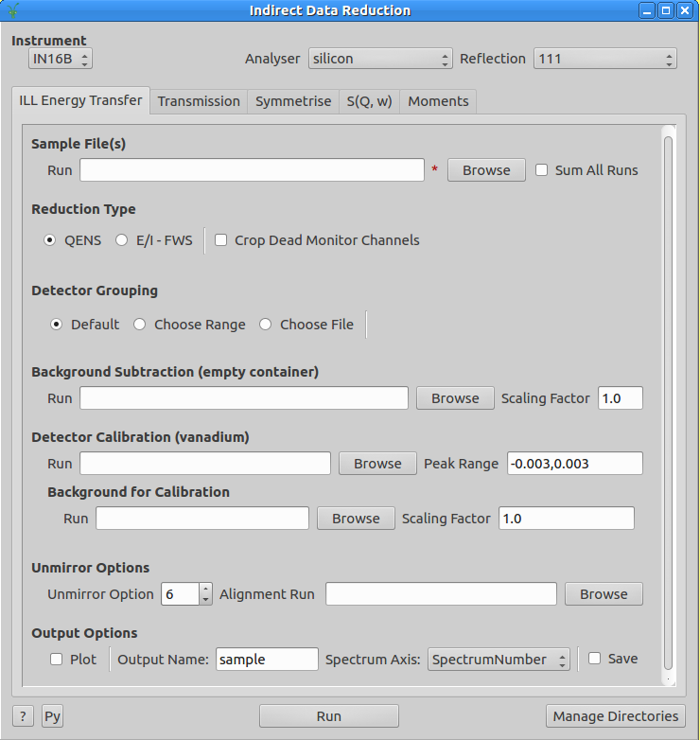The image size is (700, 740).
Task: Click the Mantid icon in title bar
Action: (x=13, y=10)
